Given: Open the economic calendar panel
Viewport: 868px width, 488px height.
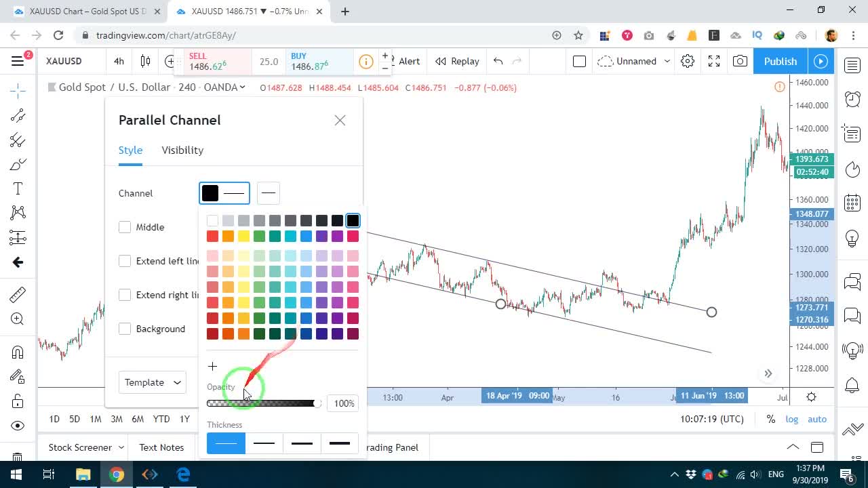Looking at the screenshot, I should 852,203.
